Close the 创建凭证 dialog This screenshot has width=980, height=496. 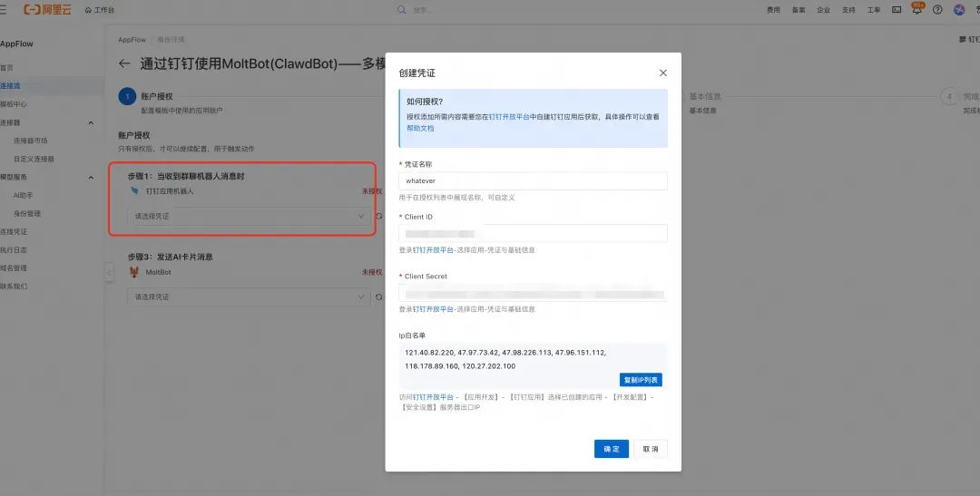click(663, 73)
